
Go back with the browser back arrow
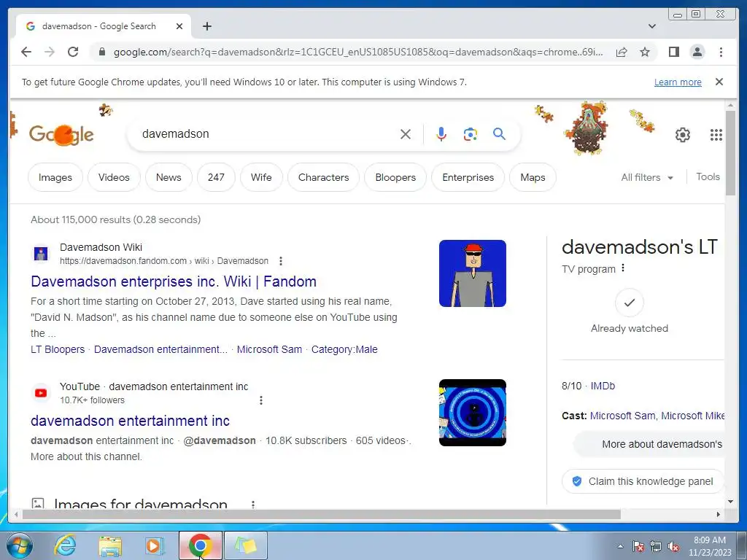[x=26, y=52]
